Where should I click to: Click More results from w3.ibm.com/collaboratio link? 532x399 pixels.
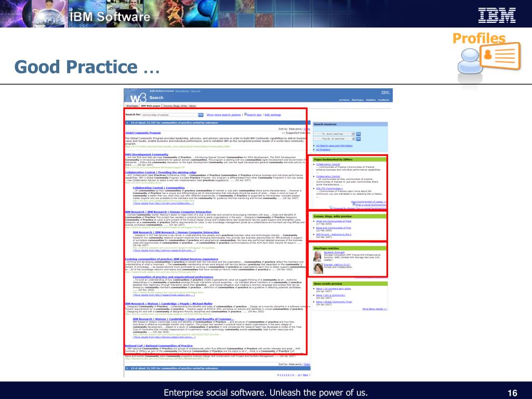point(163,203)
